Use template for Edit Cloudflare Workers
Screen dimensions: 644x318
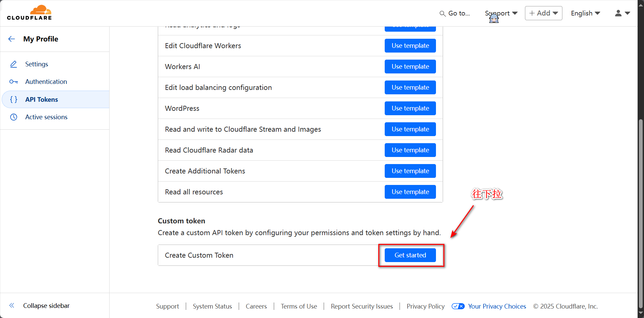(x=410, y=46)
